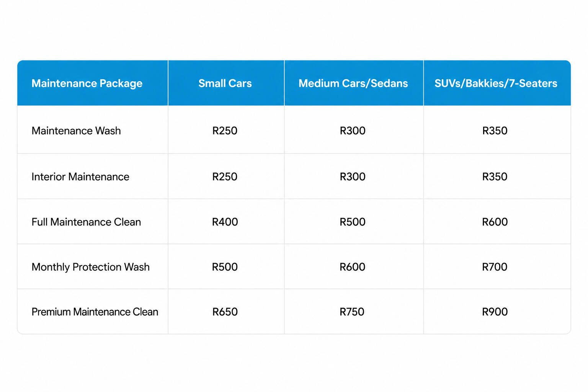This screenshot has width=588, height=392.
Task: Select the R650 Premium small car price
Action: click(225, 312)
